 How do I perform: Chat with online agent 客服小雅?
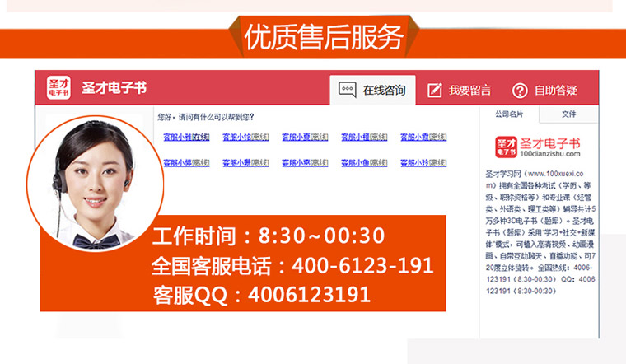(x=186, y=137)
